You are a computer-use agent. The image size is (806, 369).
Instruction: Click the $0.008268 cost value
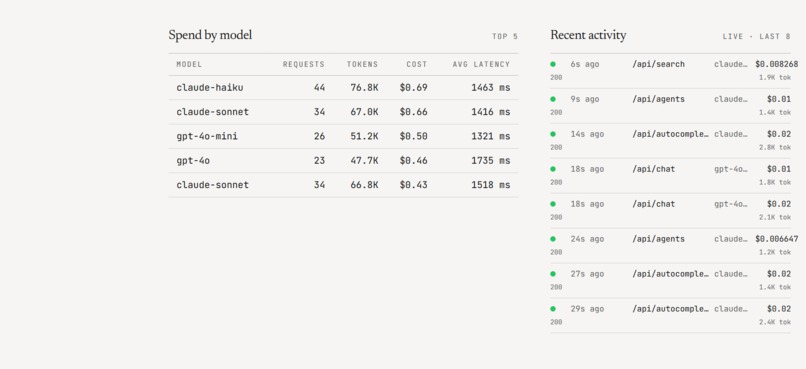pos(777,64)
